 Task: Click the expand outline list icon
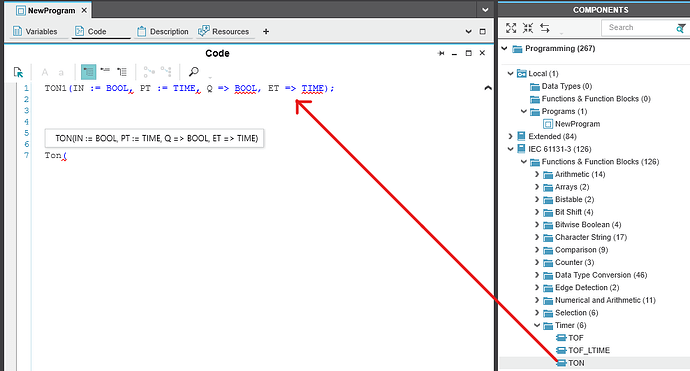pyautogui.click(x=122, y=71)
